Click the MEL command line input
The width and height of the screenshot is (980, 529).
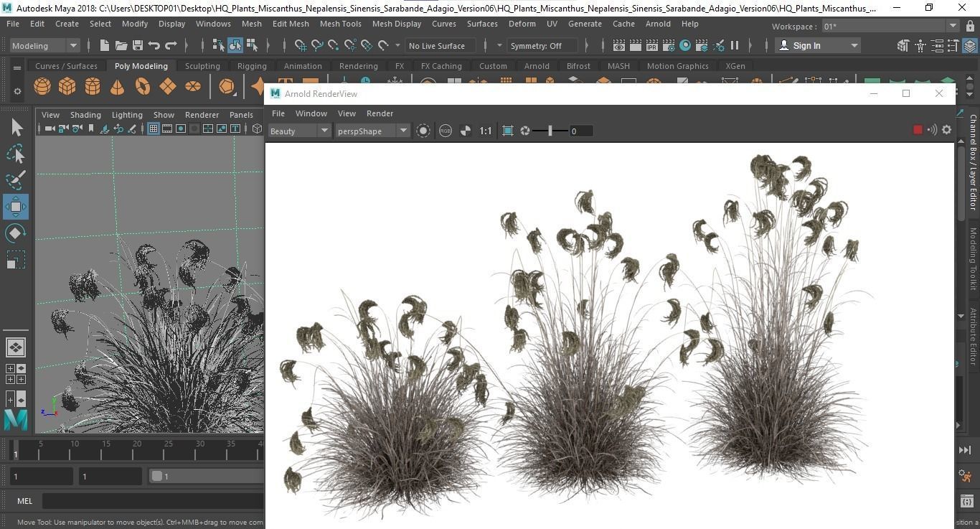[x=153, y=501]
